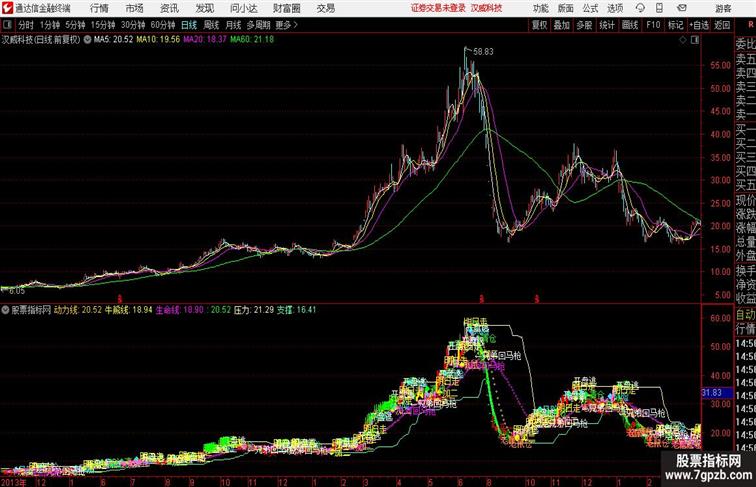The image size is (756, 487).
Task: Toggle the left sidebar panel icon
Action: (x=7, y=25)
